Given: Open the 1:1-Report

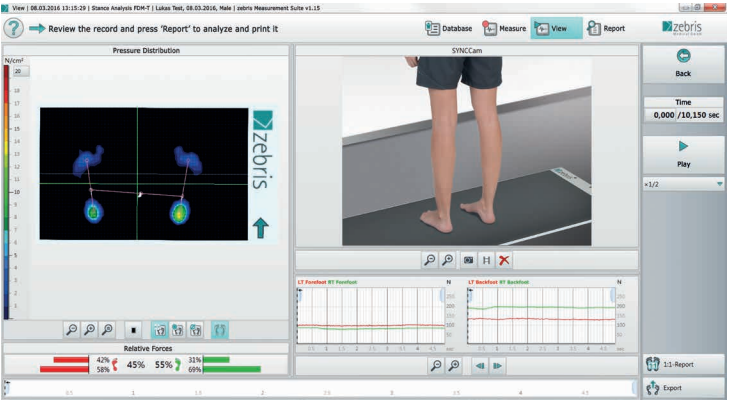Looking at the screenshot, I should [683, 364].
